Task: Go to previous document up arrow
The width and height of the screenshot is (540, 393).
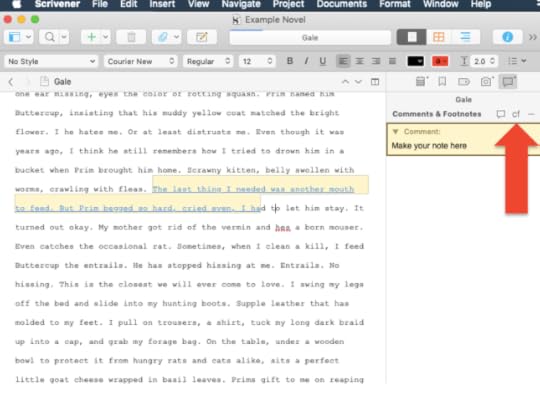Action: [345, 82]
